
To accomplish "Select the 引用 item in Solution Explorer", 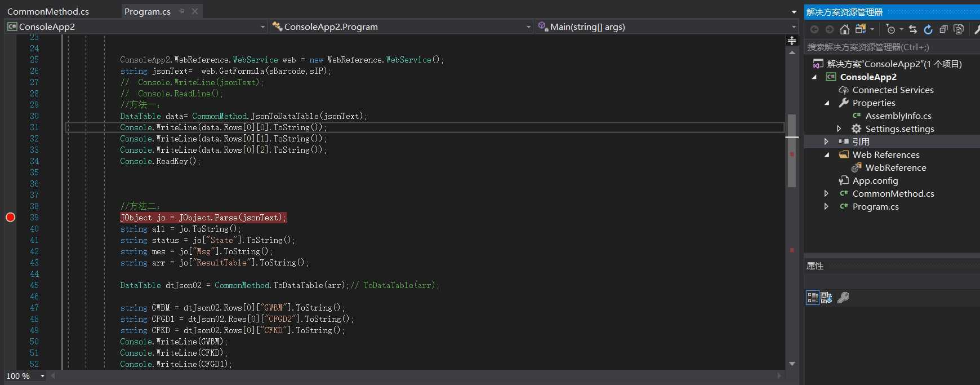I will [861, 142].
